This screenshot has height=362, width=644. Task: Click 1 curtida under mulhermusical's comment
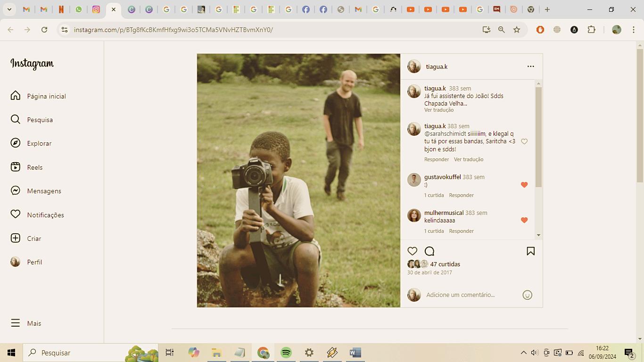coord(434,231)
